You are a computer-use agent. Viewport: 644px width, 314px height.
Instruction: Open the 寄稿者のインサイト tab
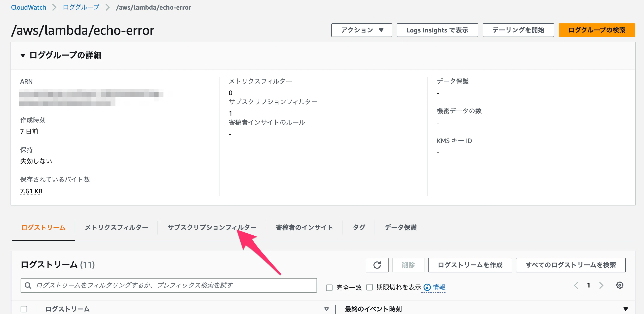coord(304,228)
